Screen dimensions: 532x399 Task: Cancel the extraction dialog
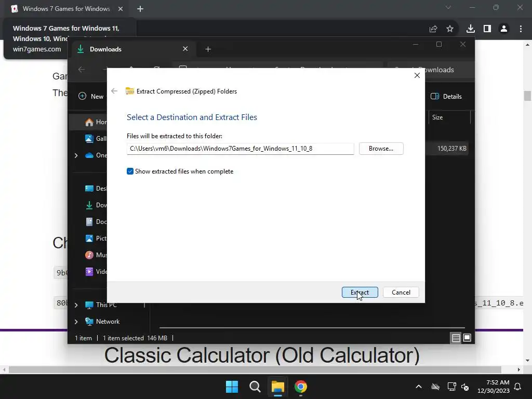pos(401,292)
